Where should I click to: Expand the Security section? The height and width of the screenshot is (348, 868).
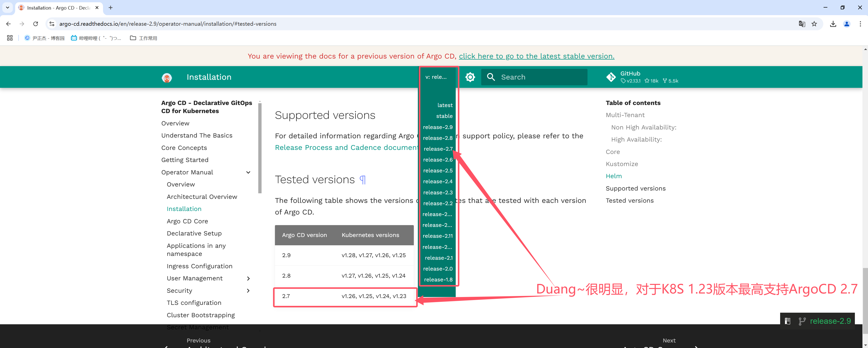click(x=248, y=290)
